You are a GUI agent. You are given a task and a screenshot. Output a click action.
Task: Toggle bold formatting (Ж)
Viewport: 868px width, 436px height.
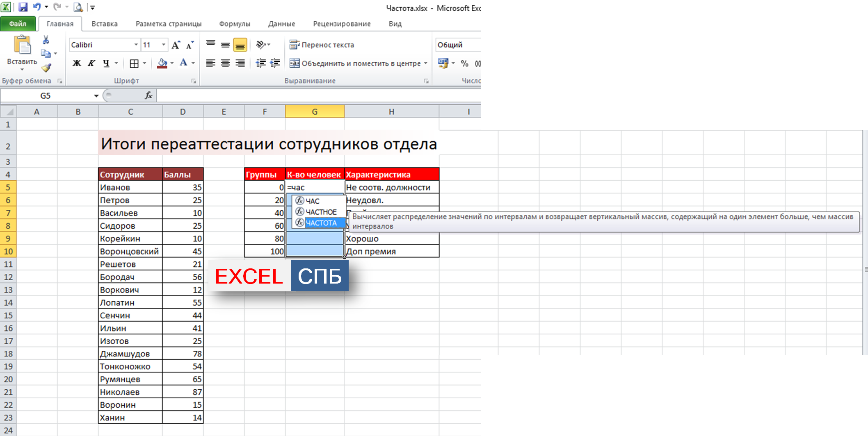(77, 63)
